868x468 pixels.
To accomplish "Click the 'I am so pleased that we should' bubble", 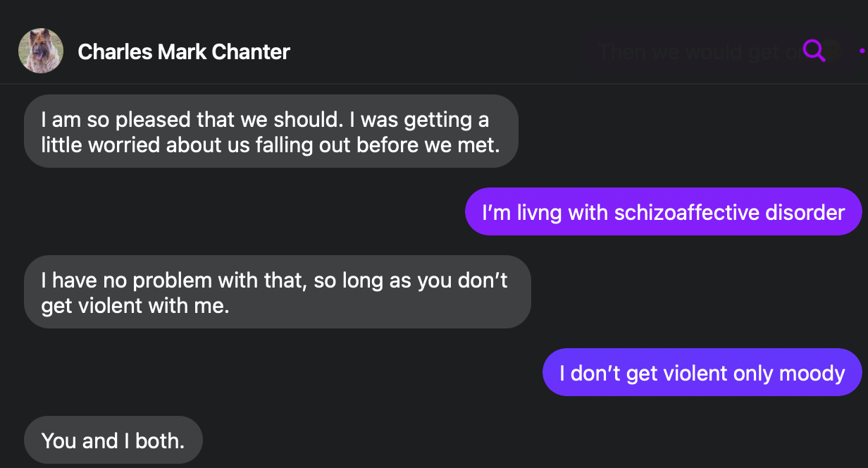I will click(271, 131).
